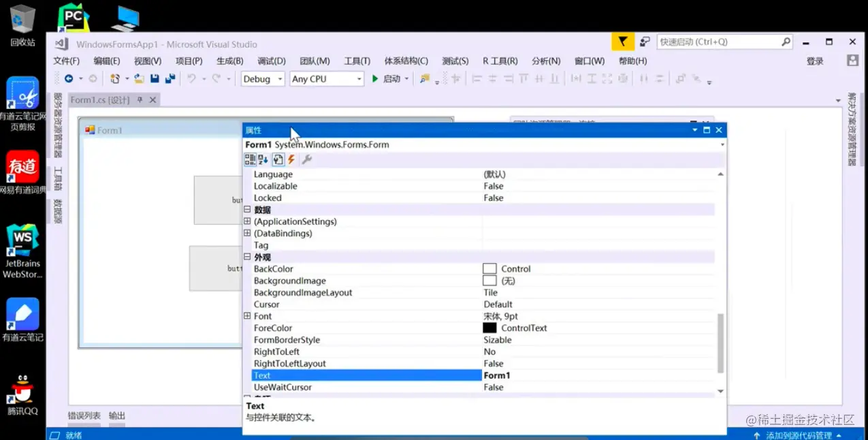The image size is (868, 440).
Task: Select the FormBorderStyle property row
Action: point(483,340)
